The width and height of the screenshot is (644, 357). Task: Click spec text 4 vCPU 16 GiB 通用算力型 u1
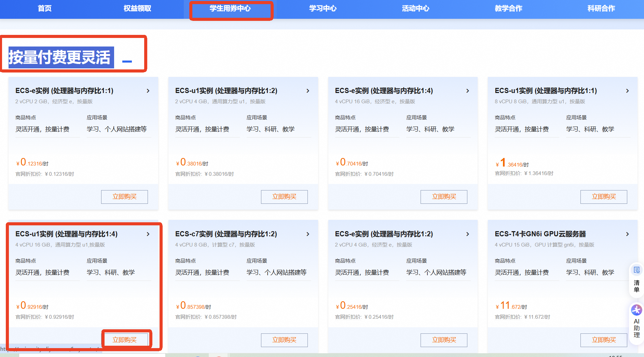(60, 245)
